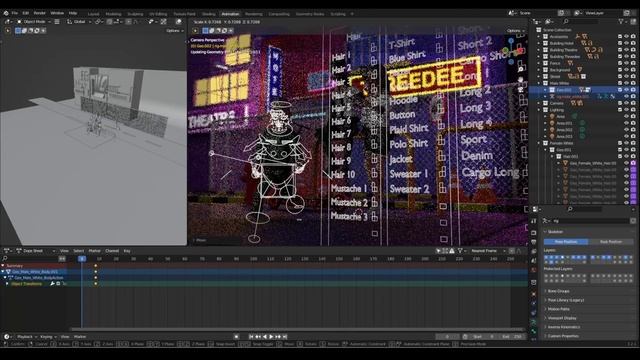Open the Keying popover in timeline footer

(48, 337)
